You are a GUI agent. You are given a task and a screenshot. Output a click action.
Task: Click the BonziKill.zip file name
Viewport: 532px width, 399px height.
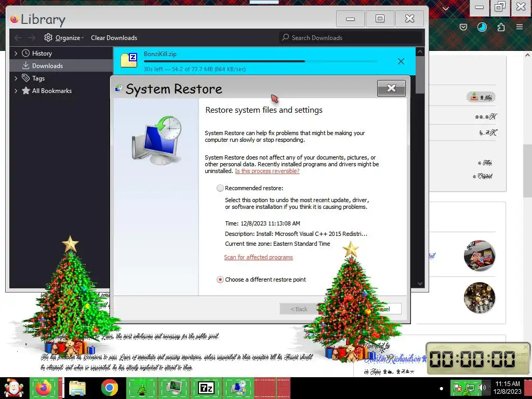160,54
